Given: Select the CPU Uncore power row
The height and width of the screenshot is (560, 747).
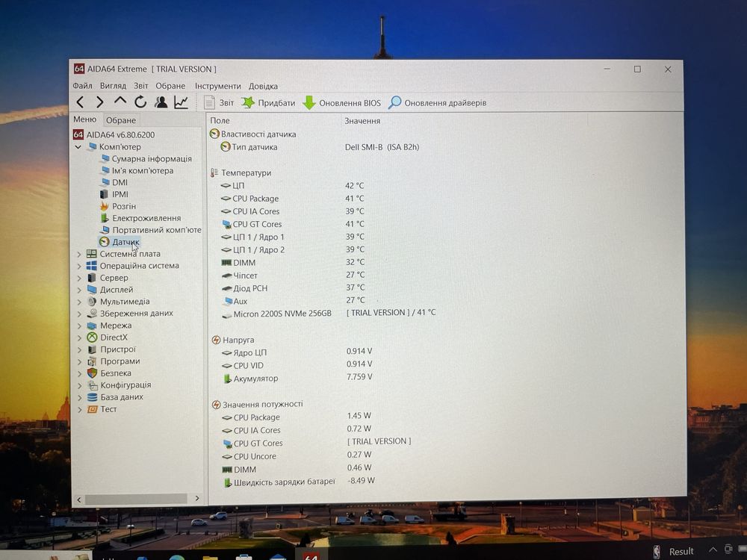Looking at the screenshot, I should coord(297,456).
